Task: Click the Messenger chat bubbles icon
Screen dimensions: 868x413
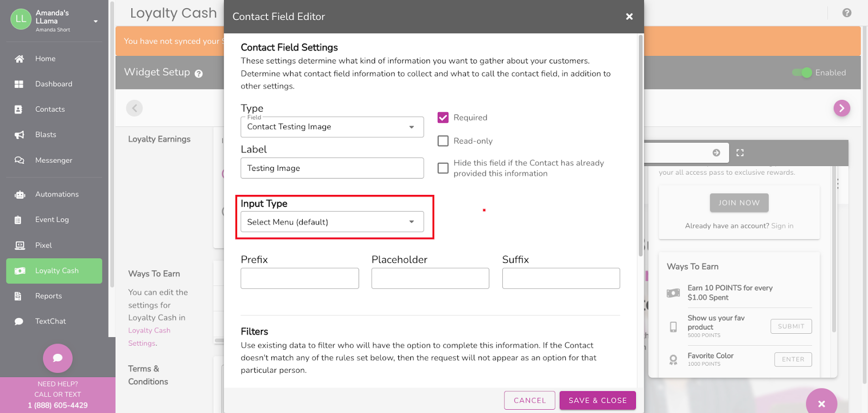Action: [x=19, y=160]
